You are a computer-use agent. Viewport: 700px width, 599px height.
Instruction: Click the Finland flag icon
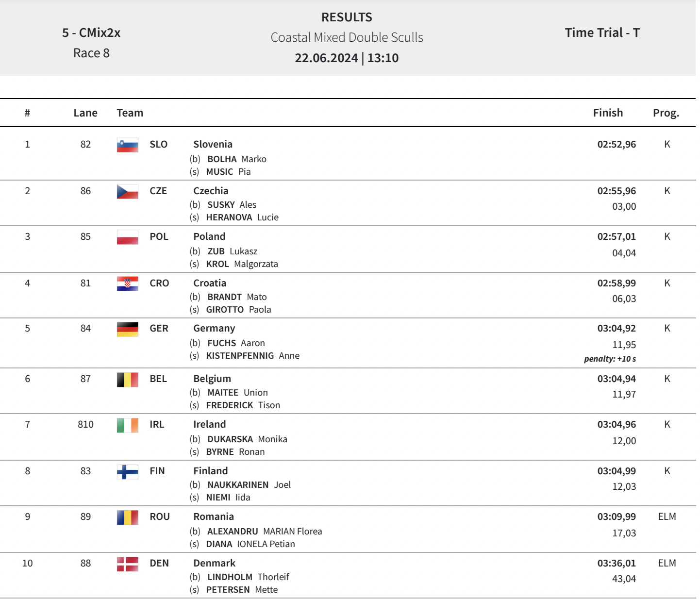click(127, 471)
